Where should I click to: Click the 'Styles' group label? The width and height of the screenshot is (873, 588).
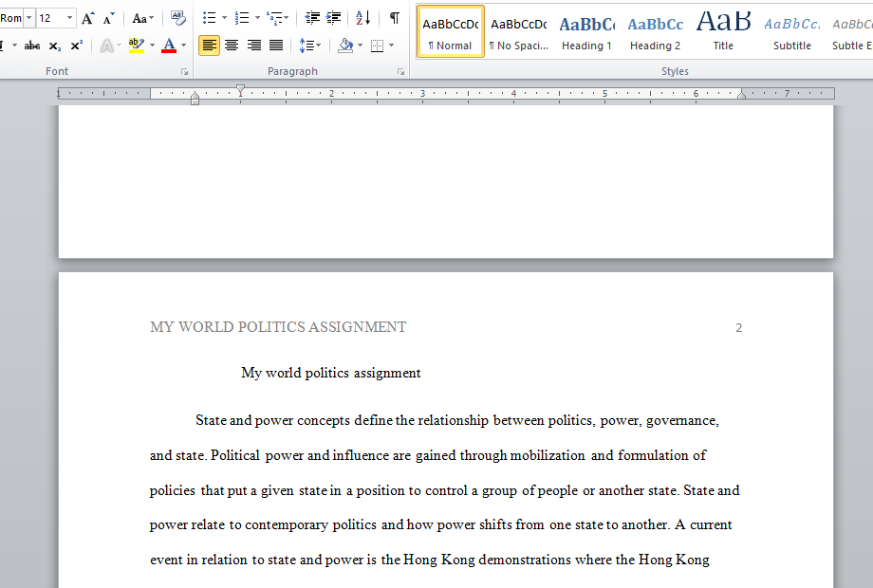(x=675, y=71)
